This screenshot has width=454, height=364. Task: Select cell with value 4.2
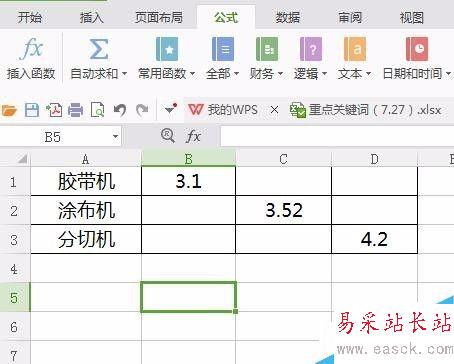375,239
